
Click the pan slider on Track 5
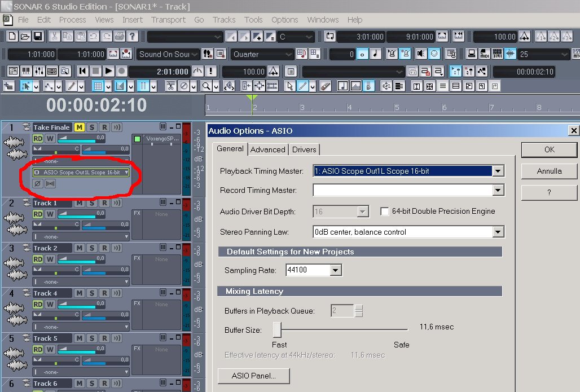pyautogui.click(x=56, y=360)
